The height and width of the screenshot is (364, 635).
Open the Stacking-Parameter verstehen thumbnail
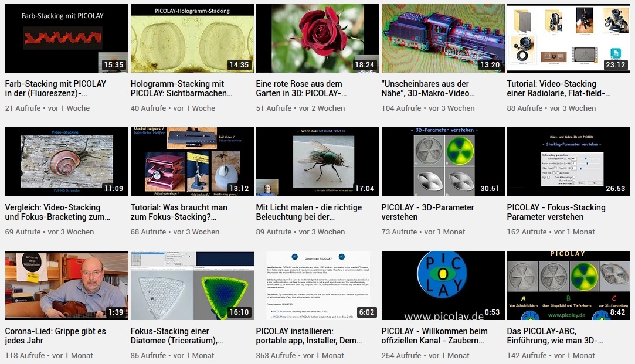point(568,162)
